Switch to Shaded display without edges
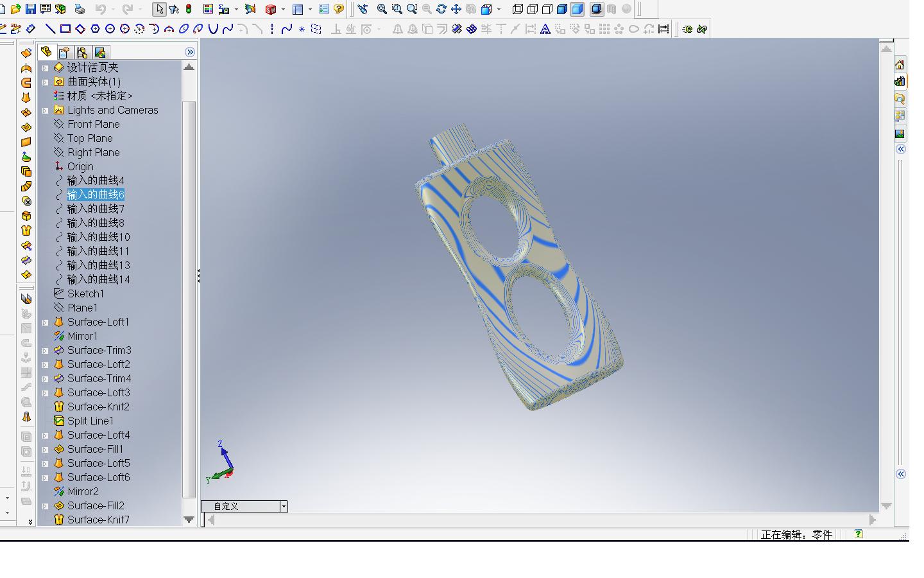 tap(577, 9)
